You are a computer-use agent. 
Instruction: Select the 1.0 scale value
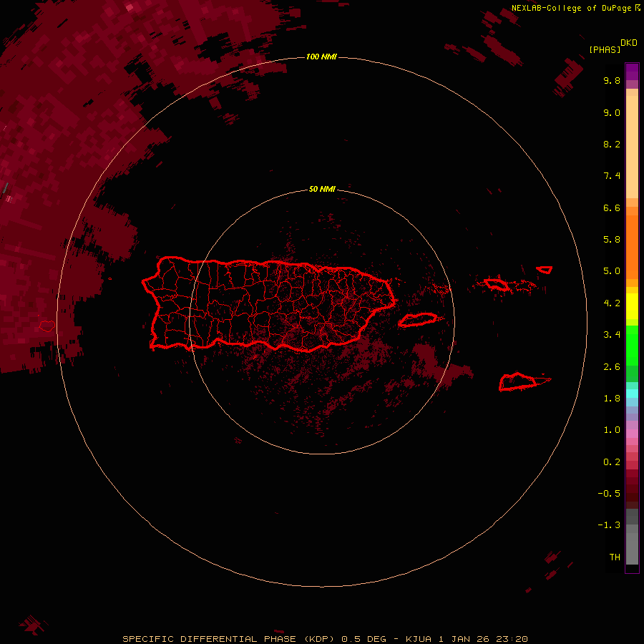612,430
